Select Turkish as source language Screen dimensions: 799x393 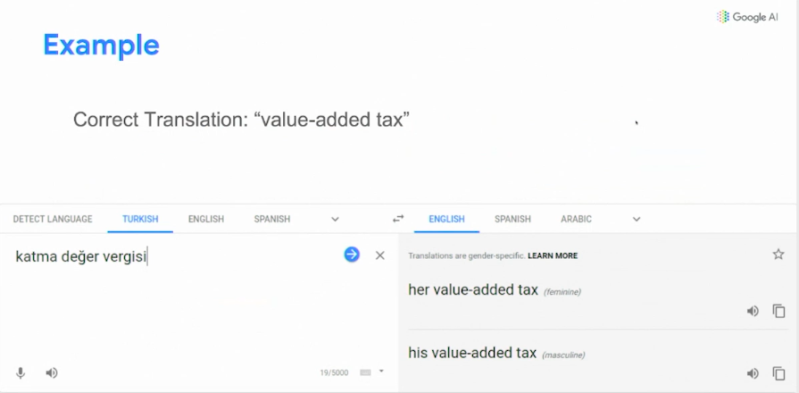point(140,219)
